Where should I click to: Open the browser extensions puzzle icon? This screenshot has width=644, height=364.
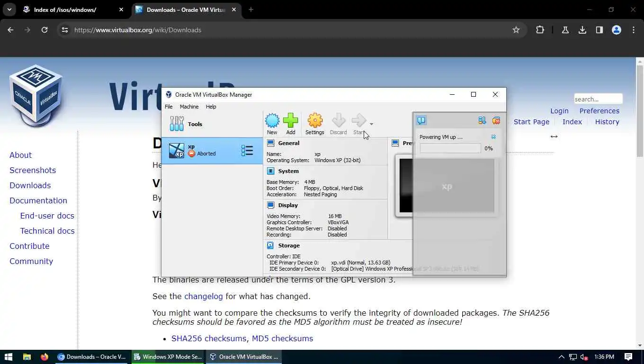tap(540, 30)
